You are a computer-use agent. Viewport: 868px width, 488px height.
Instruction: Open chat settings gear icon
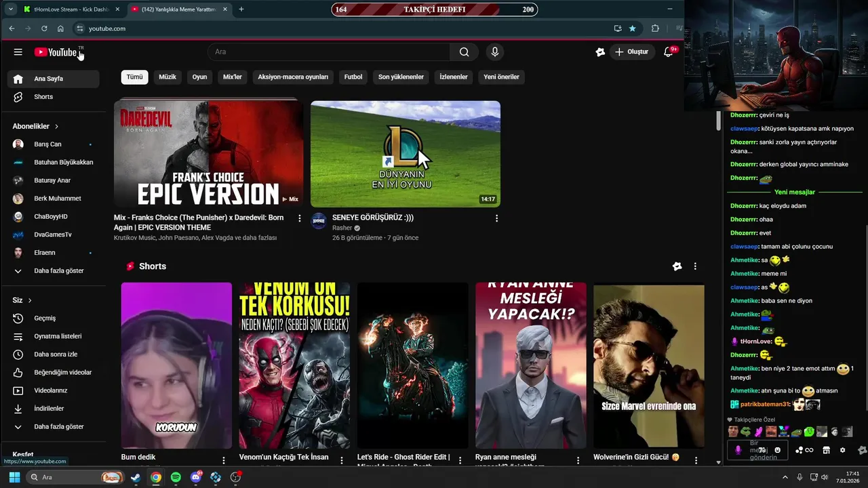tap(843, 450)
